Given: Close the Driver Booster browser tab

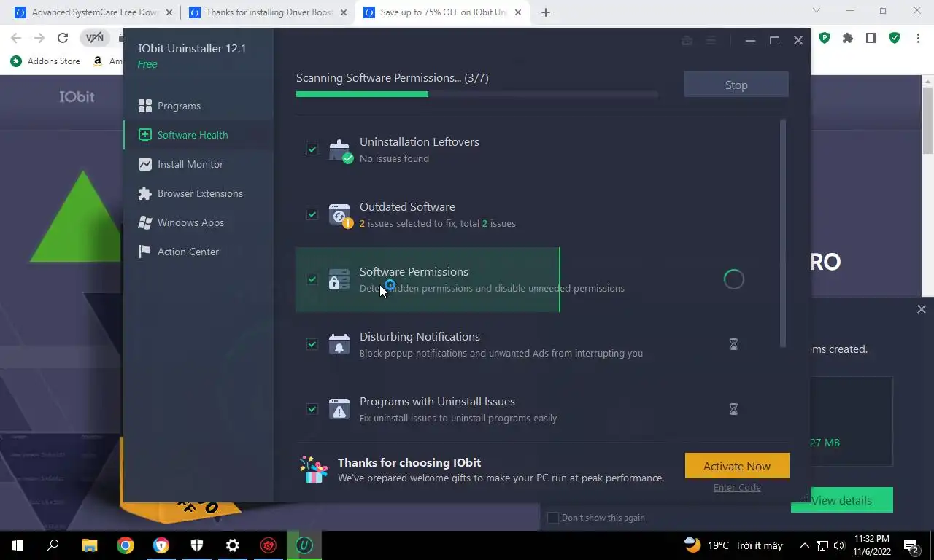Looking at the screenshot, I should 344,12.
